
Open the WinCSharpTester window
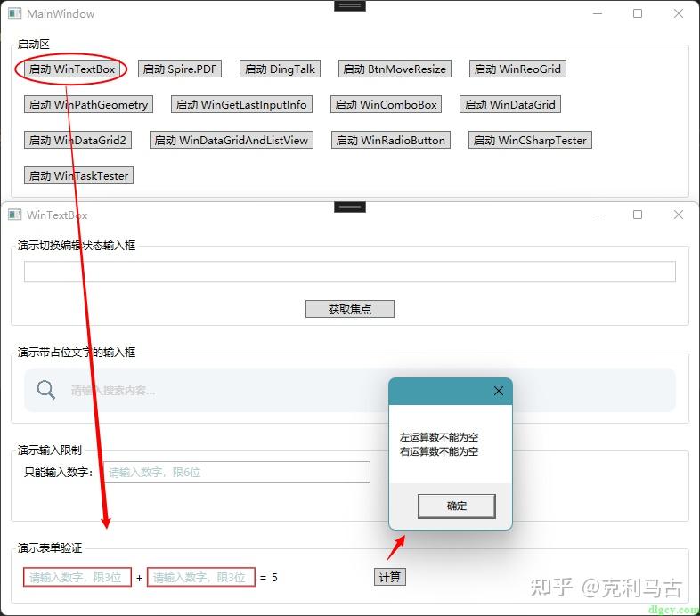[530, 140]
